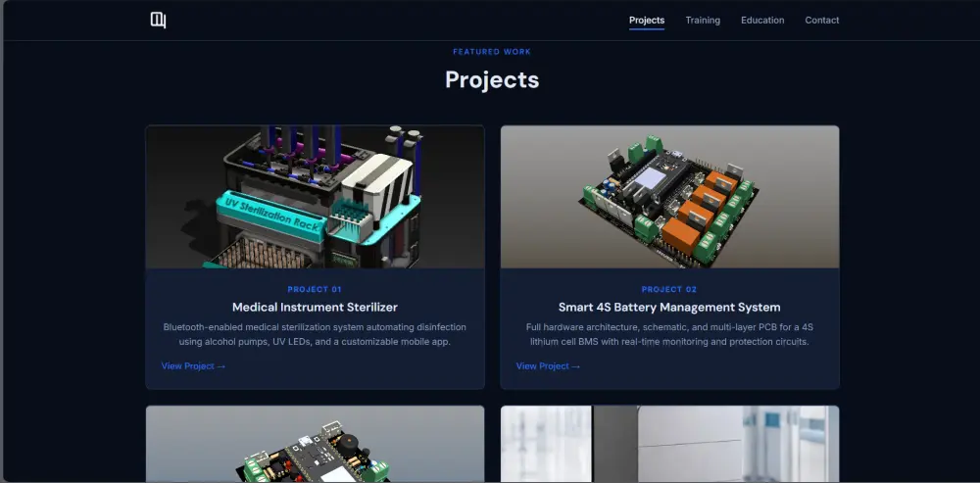Image resolution: width=980 pixels, height=483 pixels.
Task: Select the Medical Instrument Sterilizer title
Action: pos(315,307)
